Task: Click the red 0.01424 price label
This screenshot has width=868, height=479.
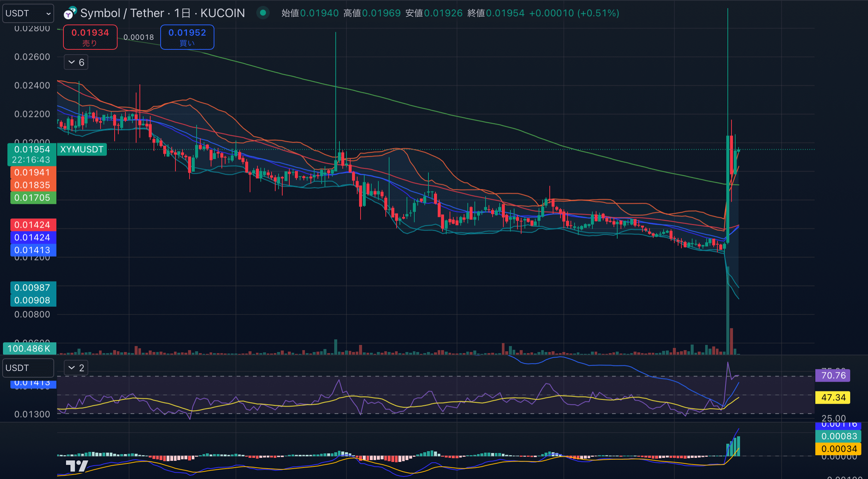Action: tap(33, 225)
